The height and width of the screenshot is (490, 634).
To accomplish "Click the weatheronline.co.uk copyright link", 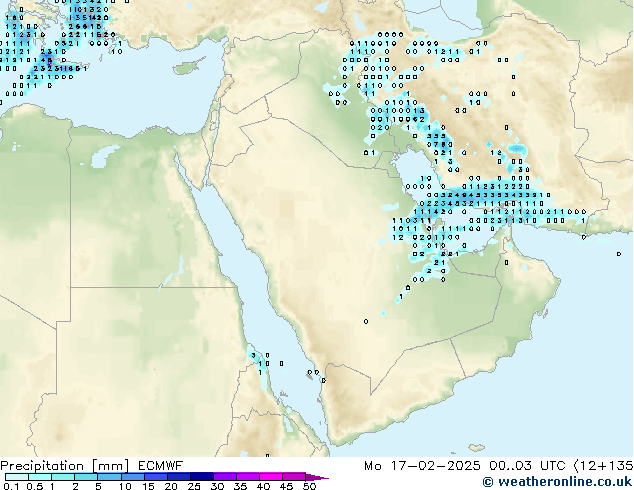I will 557,482.
